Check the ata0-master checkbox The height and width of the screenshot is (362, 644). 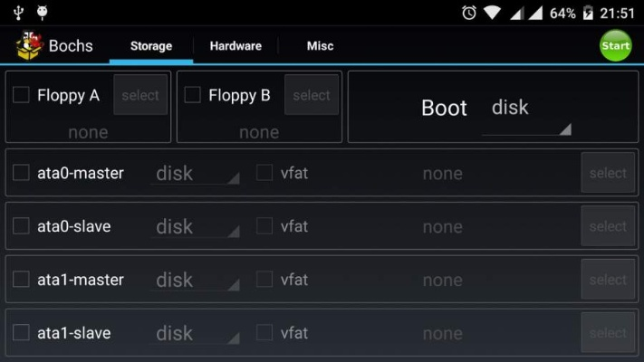[21, 173]
